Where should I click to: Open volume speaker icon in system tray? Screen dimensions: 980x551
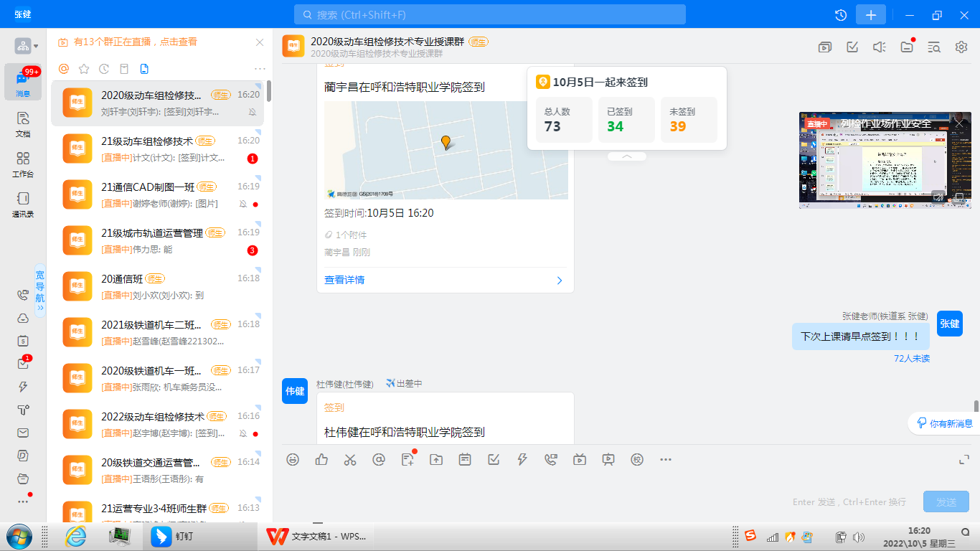859,537
